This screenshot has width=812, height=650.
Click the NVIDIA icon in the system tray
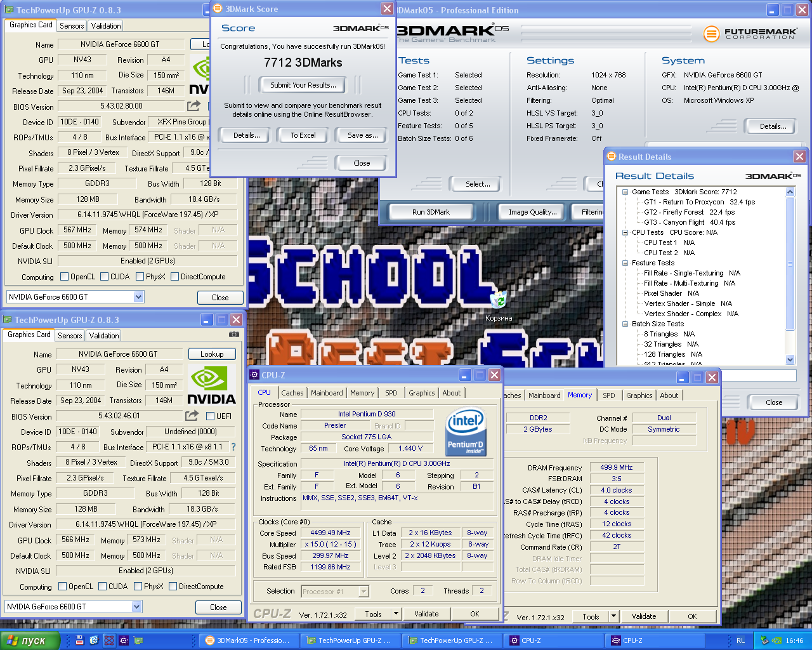click(x=776, y=640)
